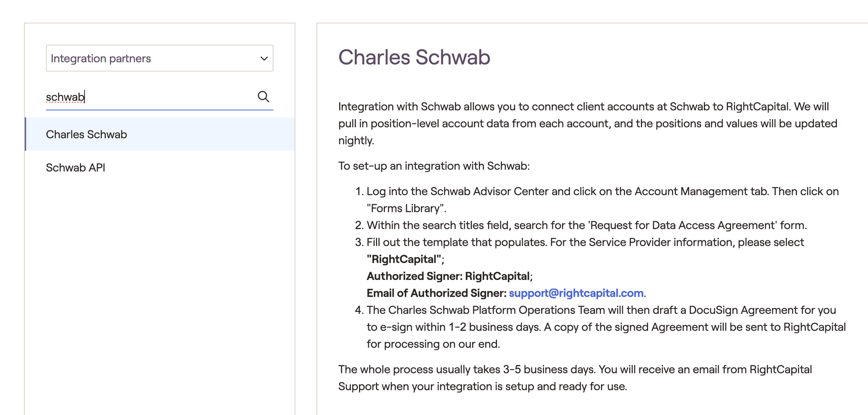Click the bold "RightCapital" service provider text
The image size is (868, 415).
(404, 259)
